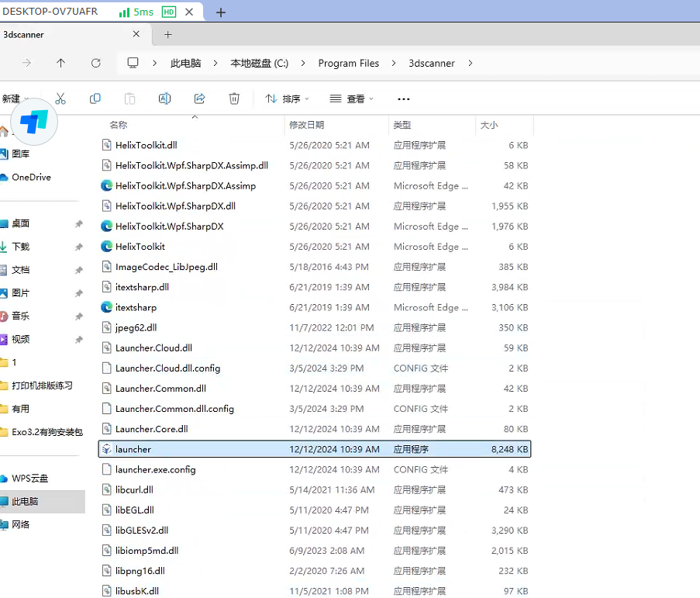The height and width of the screenshot is (598, 700).
Task: Click the Share icon in toolbar
Action: [x=199, y=99]
